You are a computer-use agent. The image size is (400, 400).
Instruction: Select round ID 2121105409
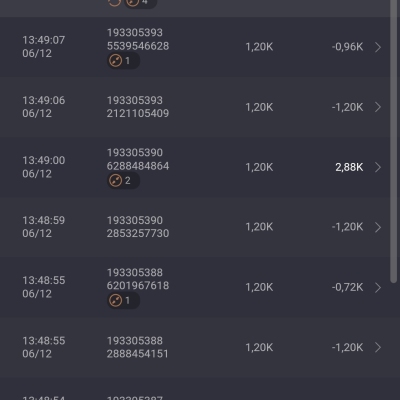[x=138, y=113]
